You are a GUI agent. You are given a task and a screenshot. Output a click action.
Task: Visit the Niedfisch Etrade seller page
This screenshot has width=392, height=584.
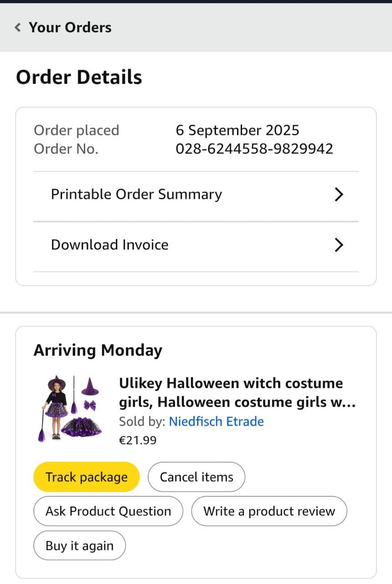point(216,421)
